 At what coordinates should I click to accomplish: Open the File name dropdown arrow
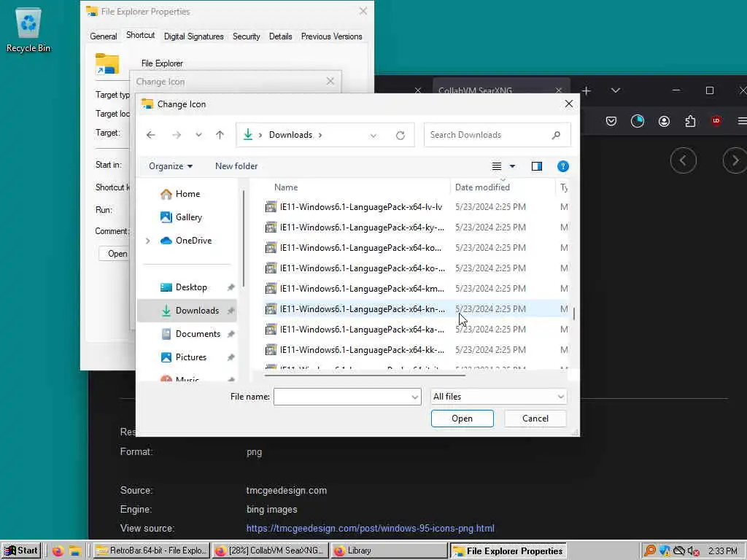415,397
